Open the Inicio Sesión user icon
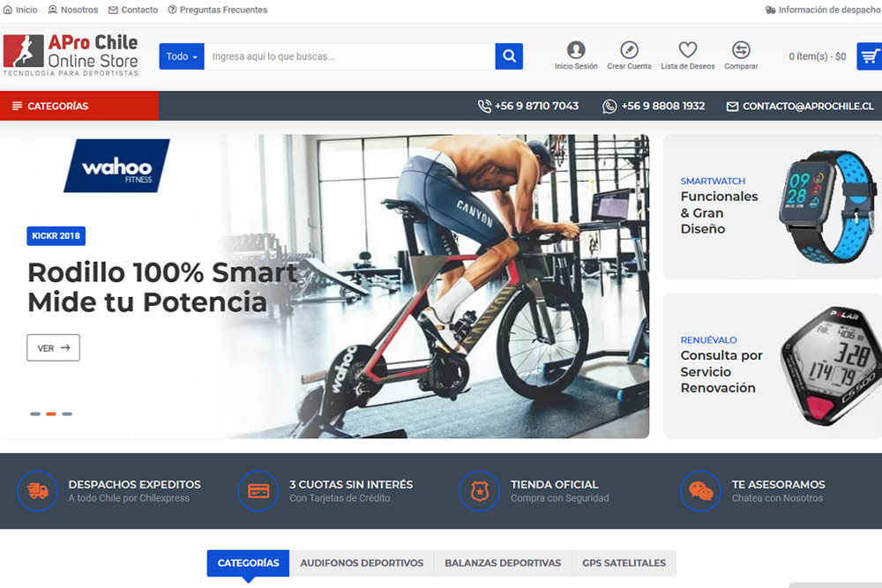The height and width of the screenshot is (588, 882). 576,50
